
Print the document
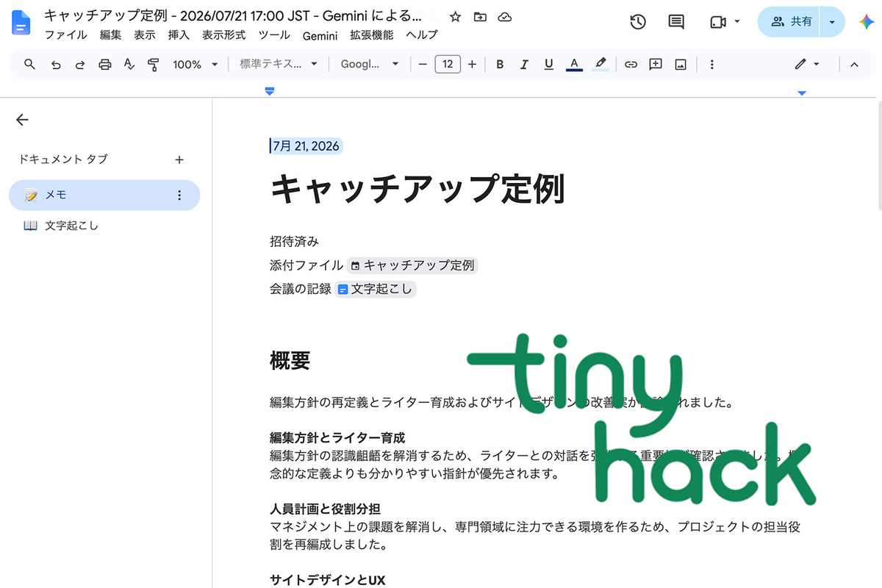pos(104,65)
